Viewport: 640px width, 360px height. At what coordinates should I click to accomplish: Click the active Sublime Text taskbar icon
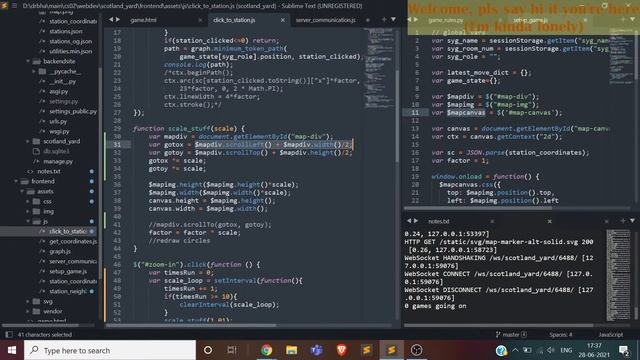tap(391, 350)
